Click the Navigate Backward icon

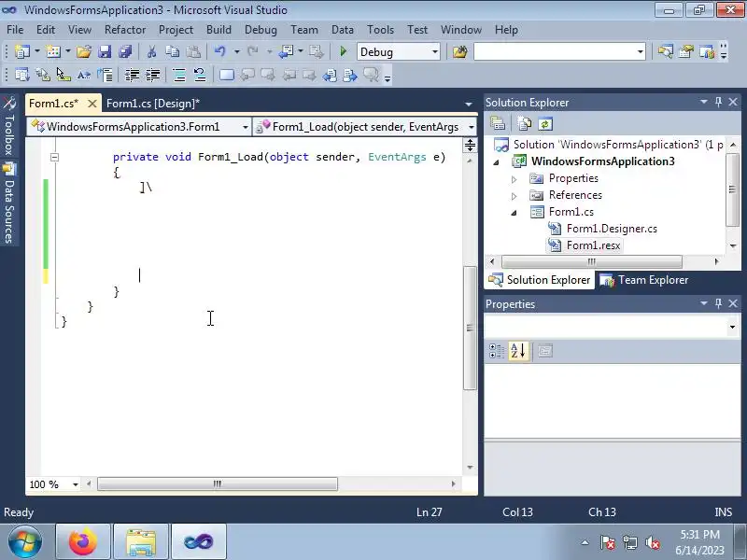point(287,51)
